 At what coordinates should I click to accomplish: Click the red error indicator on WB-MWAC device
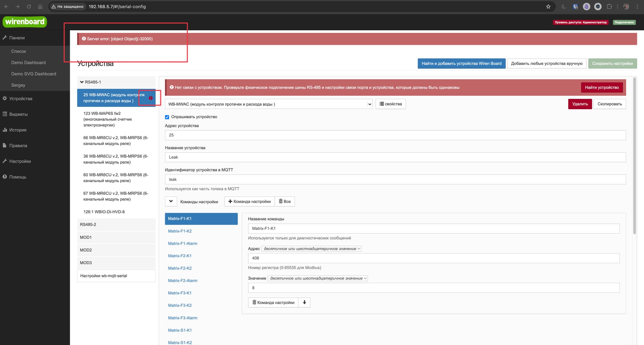(151, 98)
